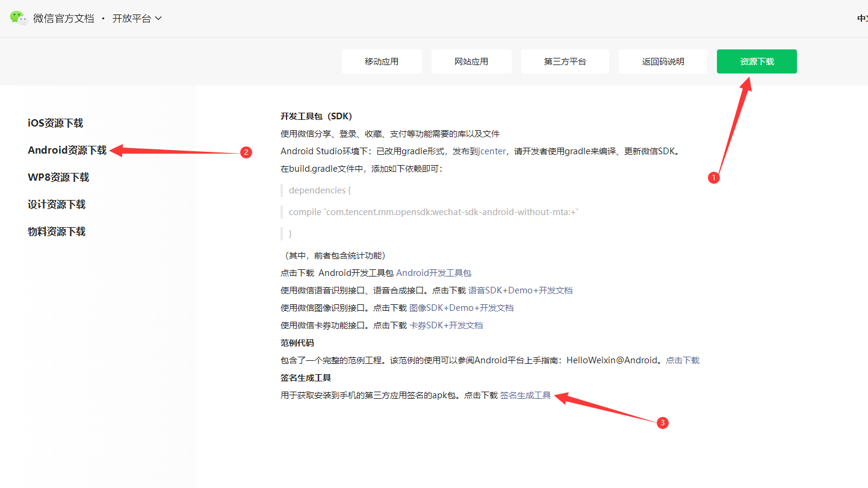Open the 第三方平台 tab
This screenshot has width=868, height=488.
click(x=565, y=61)
